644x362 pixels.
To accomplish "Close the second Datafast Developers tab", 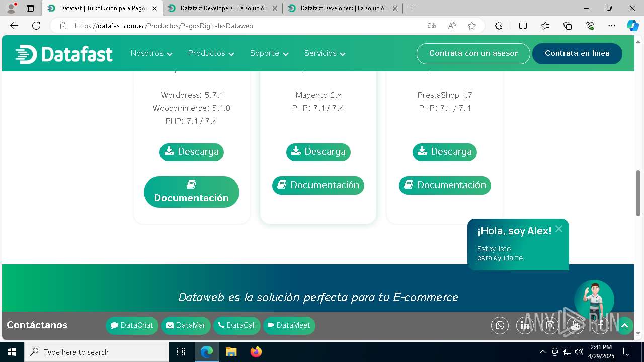I will 275,8.
